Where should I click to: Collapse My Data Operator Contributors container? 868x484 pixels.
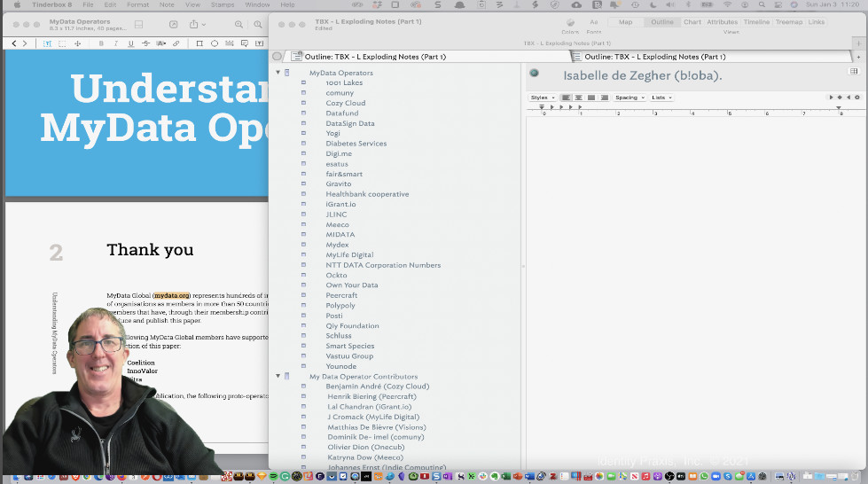coord(278,376)
